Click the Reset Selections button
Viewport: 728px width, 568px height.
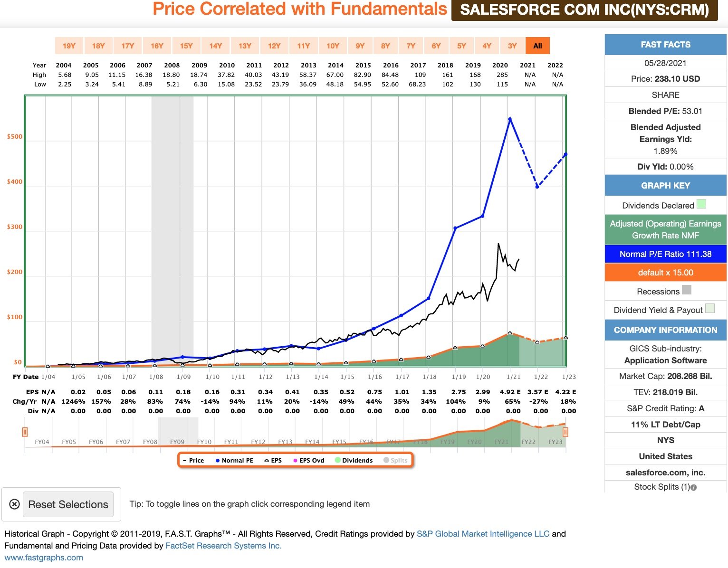[x=68, y=504]
